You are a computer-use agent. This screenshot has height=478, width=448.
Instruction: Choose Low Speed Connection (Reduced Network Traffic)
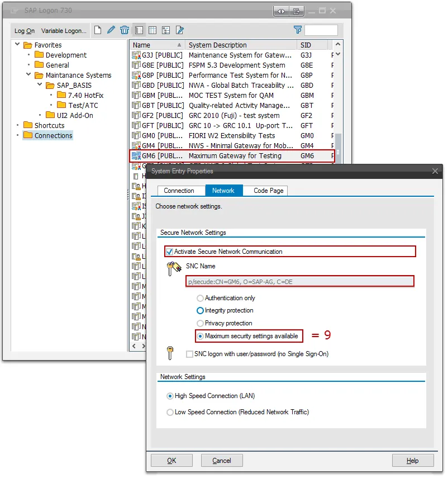(172, 412)
